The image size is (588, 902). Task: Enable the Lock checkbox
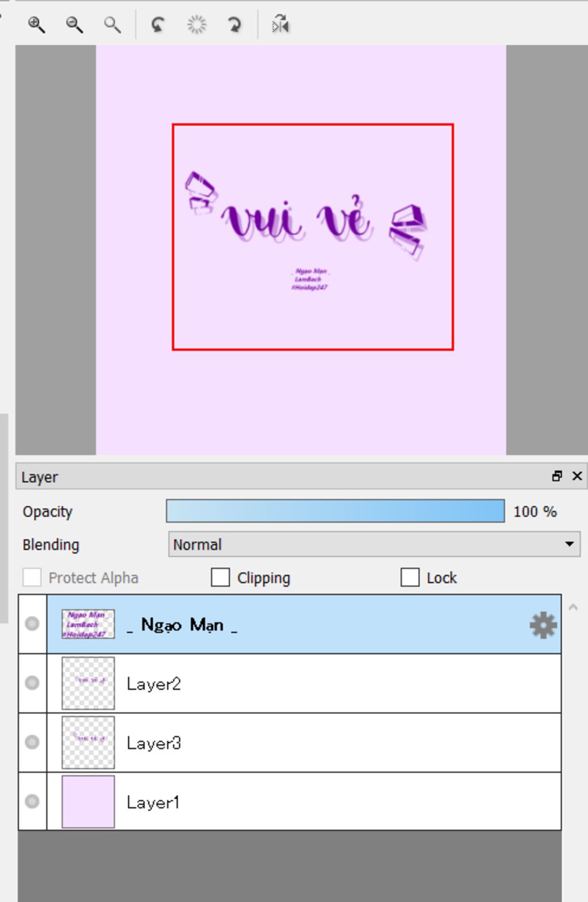coord(410,577)
